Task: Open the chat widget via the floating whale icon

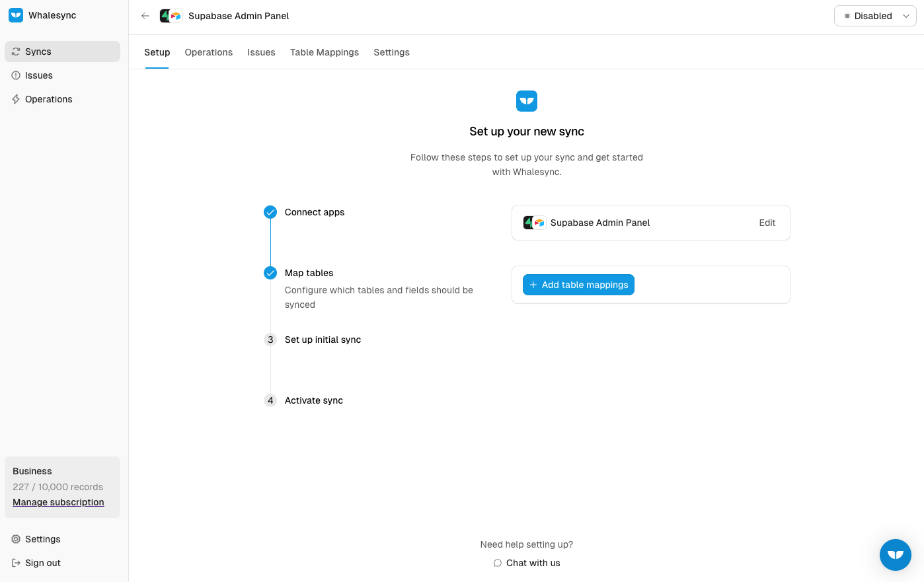Action: point(896,555)
